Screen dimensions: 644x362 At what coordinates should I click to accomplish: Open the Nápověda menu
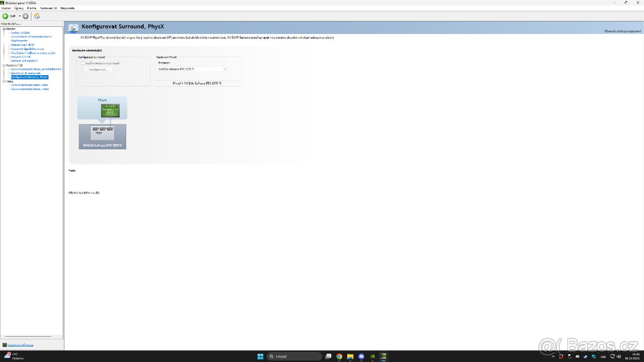pyautogui.click(x=68, y=8)
